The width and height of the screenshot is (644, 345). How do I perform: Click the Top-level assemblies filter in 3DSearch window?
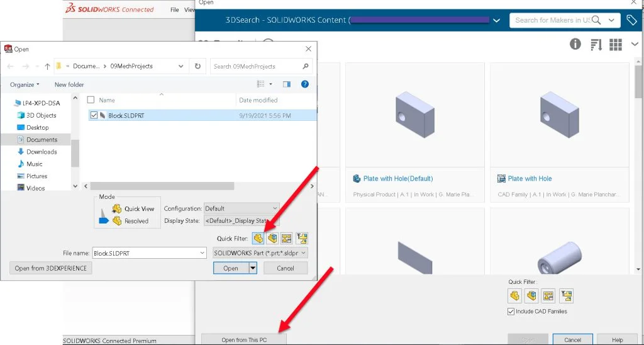click(x=567, y=296)
